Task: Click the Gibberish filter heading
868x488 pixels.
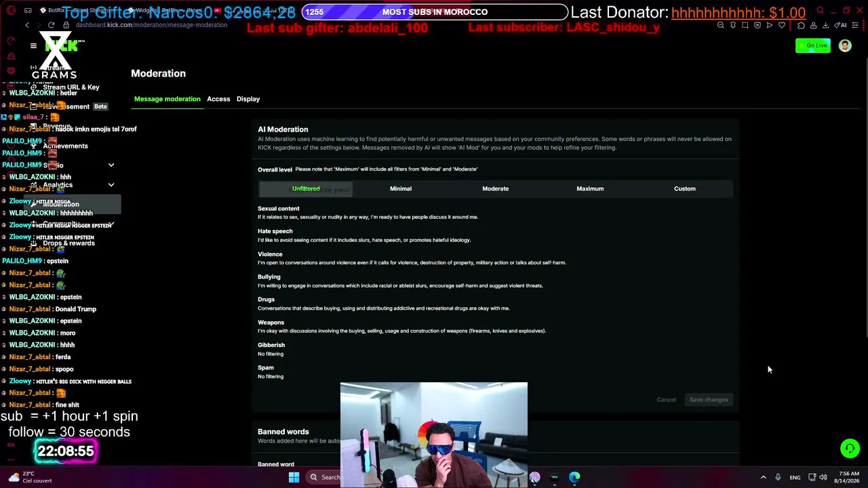Action: (x=271, y=345)
